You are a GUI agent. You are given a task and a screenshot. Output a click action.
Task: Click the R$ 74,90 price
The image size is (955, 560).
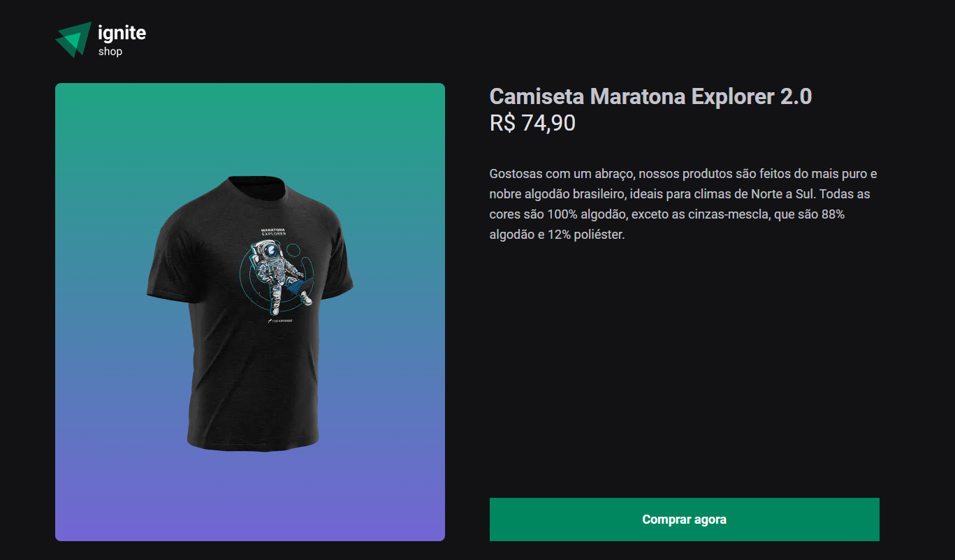pyautogui.click(x=532, y=124)
